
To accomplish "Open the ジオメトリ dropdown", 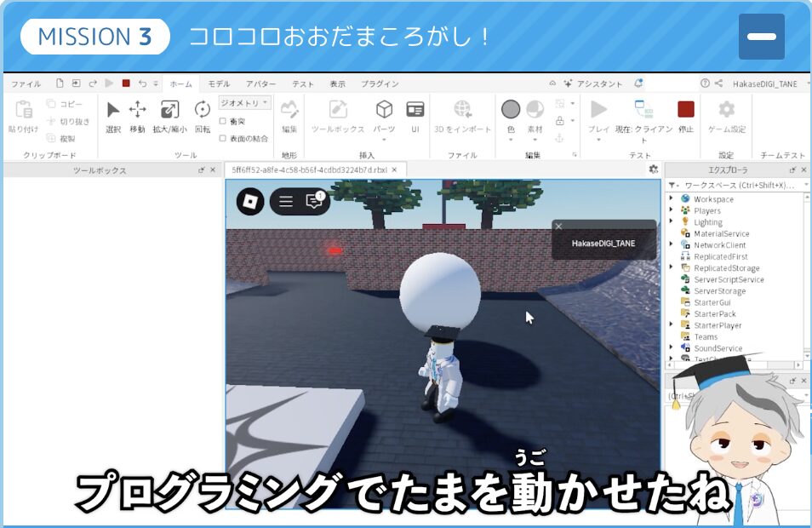I will click(x=244, y=102).
